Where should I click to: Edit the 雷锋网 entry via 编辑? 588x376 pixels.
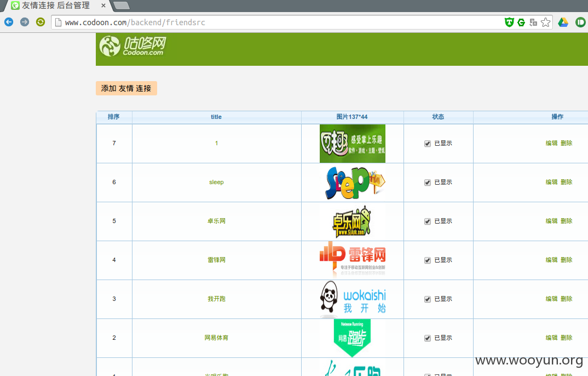tap(551, 260)
